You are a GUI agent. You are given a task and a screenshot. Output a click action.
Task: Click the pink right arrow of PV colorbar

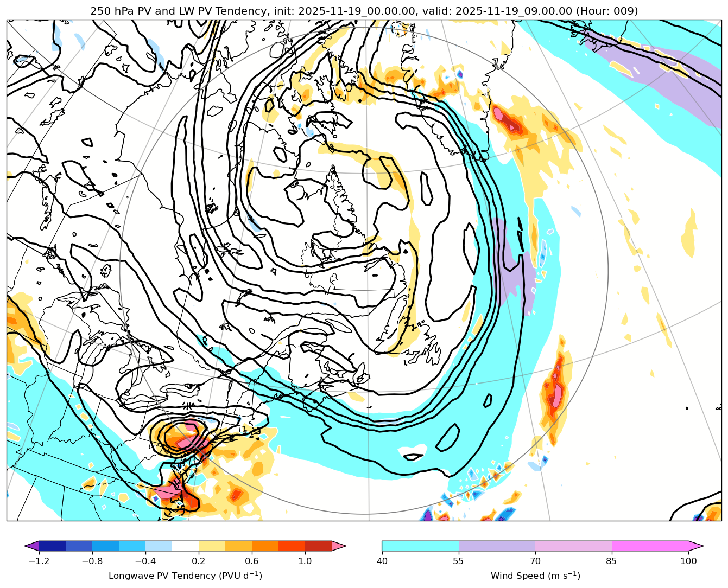pyautogui.click(x=339, y=546)
